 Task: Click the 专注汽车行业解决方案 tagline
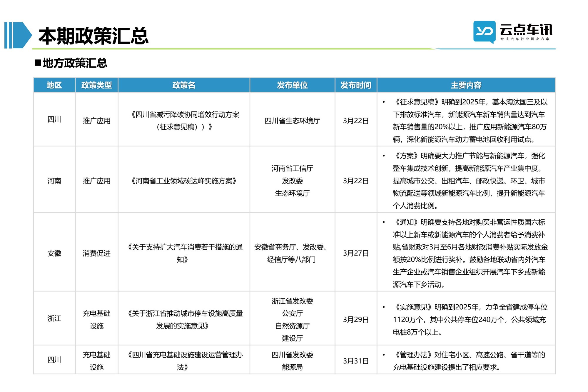pyautogui.click(x=525, y=39)
